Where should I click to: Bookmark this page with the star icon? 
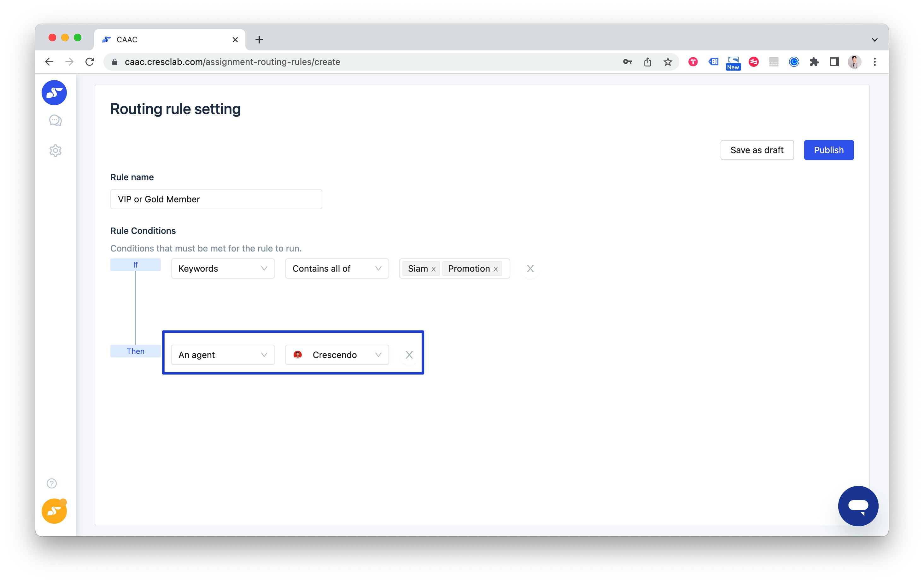pyautogui.click(x=668, y=62)
